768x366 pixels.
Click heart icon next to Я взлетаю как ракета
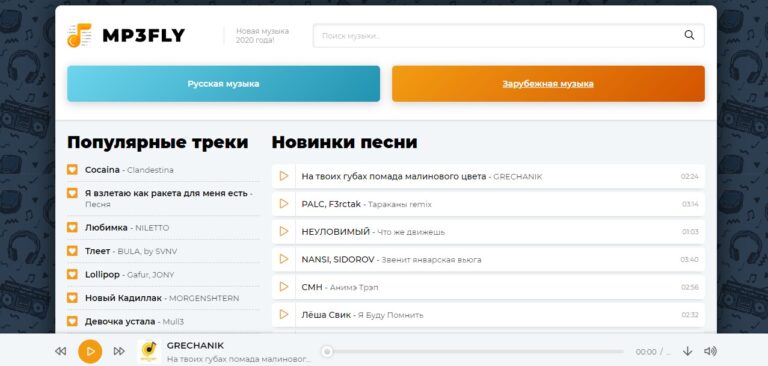[72, 193]
